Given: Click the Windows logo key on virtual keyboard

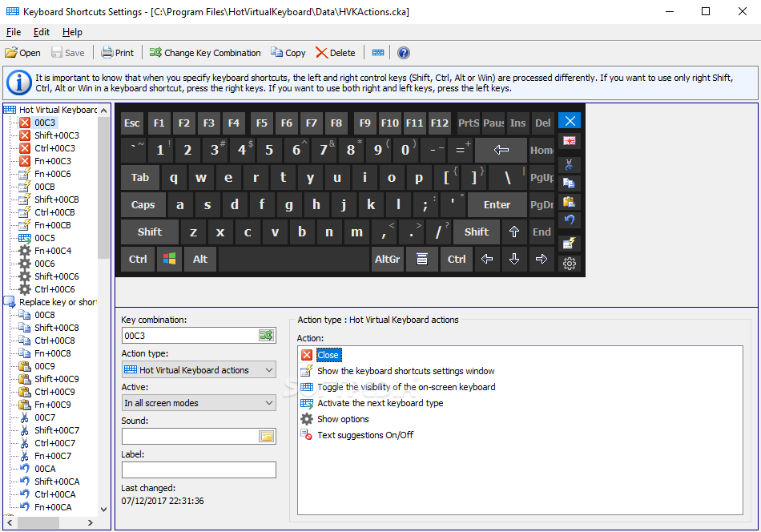Looking at the screenshot, I should coord(169,260).
